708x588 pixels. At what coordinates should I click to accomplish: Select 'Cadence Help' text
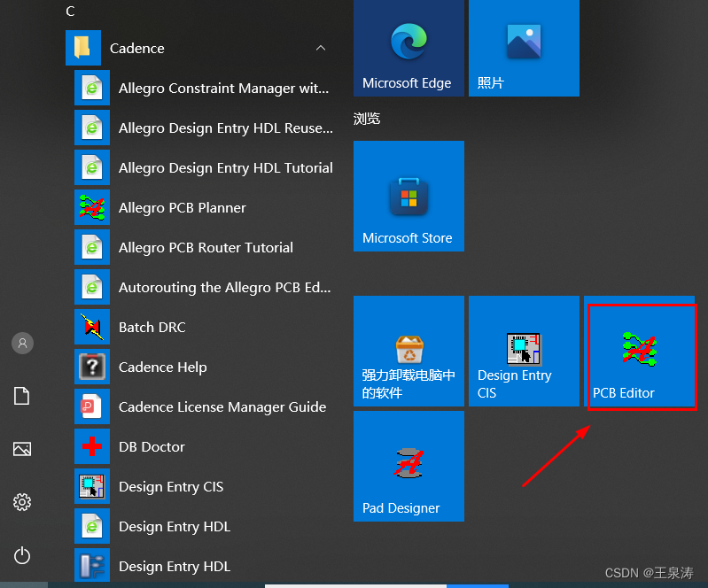pyautogui.click(x=162, y=367)
